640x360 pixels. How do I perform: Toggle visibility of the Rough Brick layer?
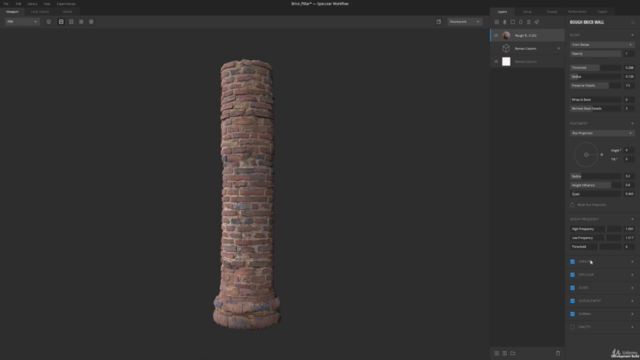(x=496, y=36)
